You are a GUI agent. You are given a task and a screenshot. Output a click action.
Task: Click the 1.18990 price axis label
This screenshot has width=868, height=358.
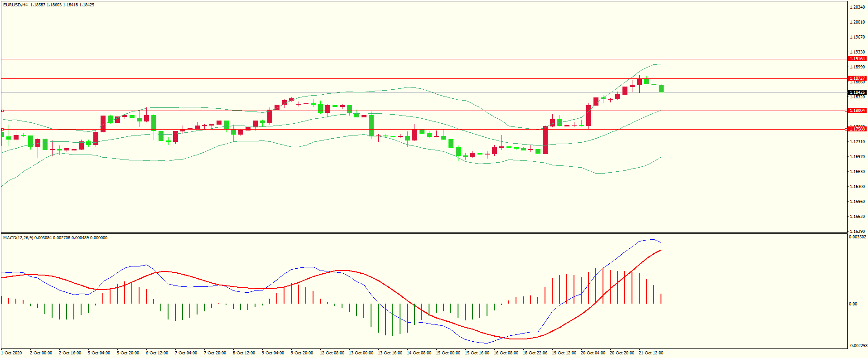[x=858, y=67]
